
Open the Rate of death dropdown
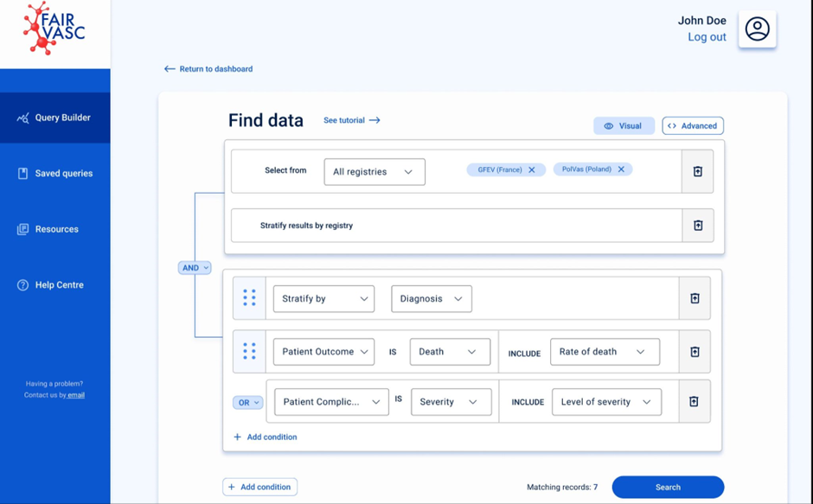[605, 352]
